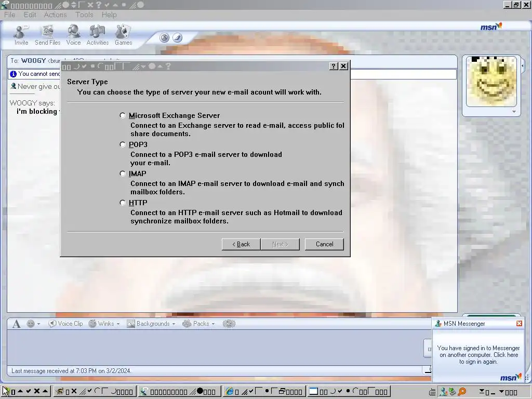This screenshot has width=532, height=399.
Task: Cancel the Server Type dialog
Action: pyautogui.click(x=324, y=244)
